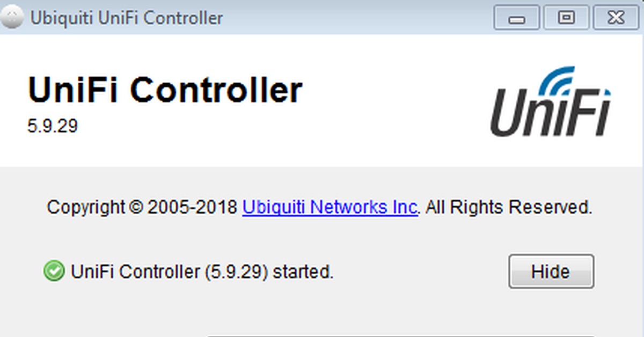
Task: Select the 5.9.29 version number below heading
Action: pos(53,126)
